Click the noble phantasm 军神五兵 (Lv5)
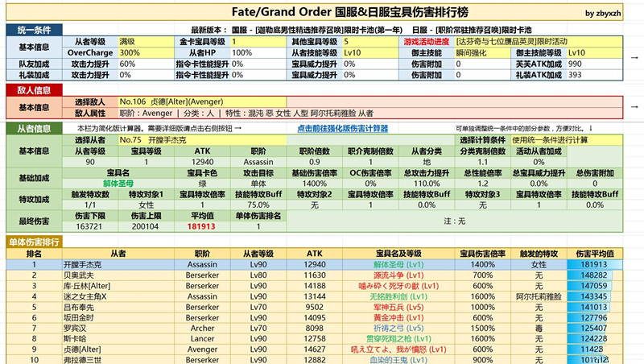 [398, 308]
